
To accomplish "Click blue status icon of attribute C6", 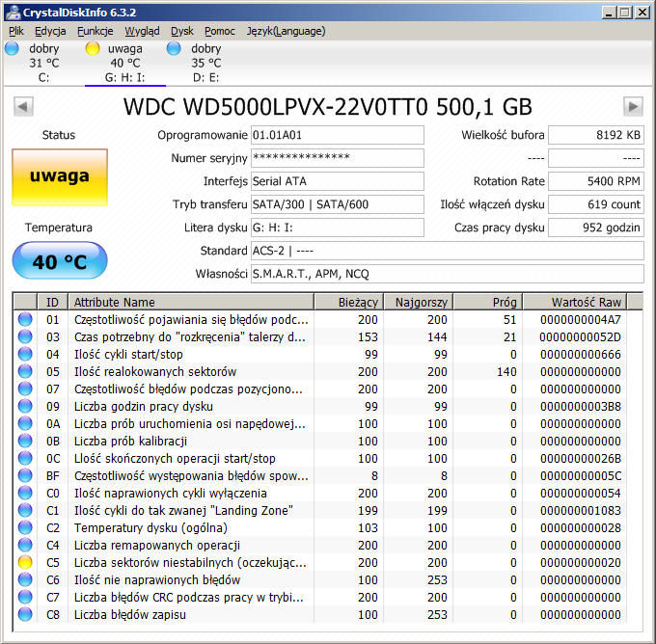I will click(x=25, y=579).
